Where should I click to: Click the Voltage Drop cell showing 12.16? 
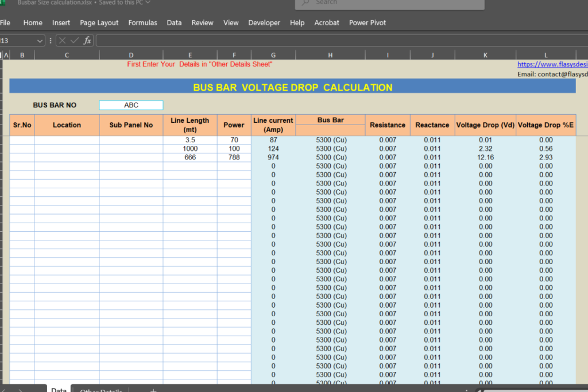[x=485, y=157]
